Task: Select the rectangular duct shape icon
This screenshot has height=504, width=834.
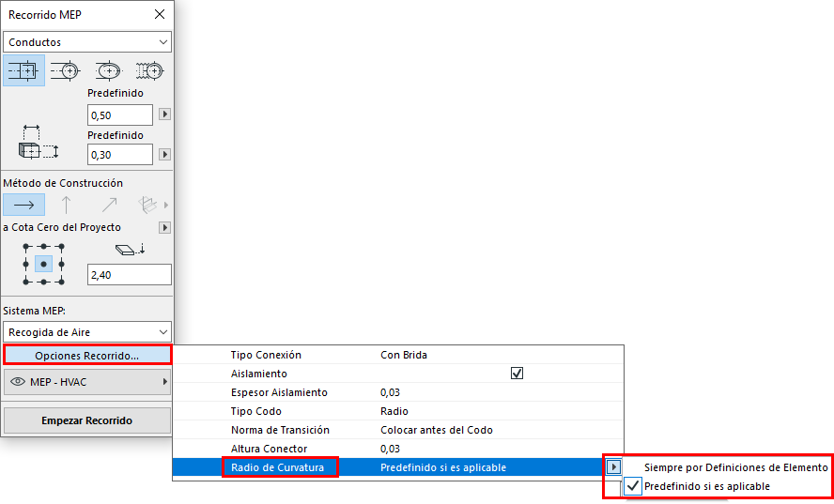Action: 23,70
